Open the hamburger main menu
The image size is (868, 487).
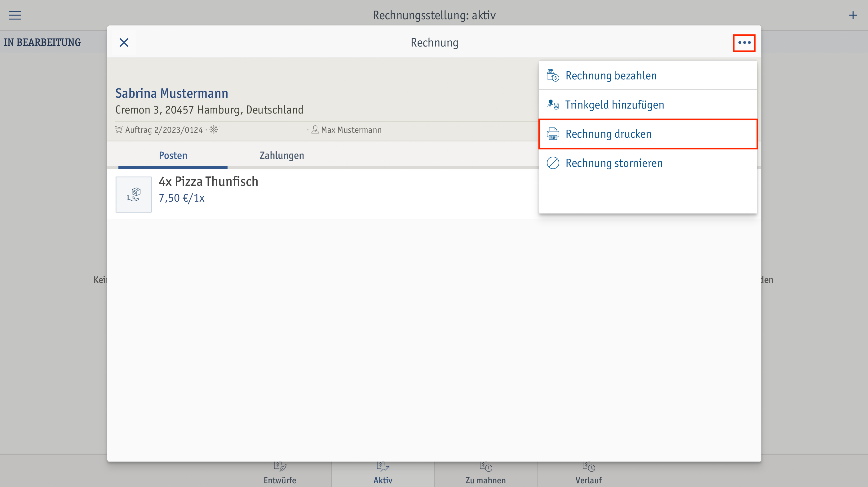tap(15, 15)
